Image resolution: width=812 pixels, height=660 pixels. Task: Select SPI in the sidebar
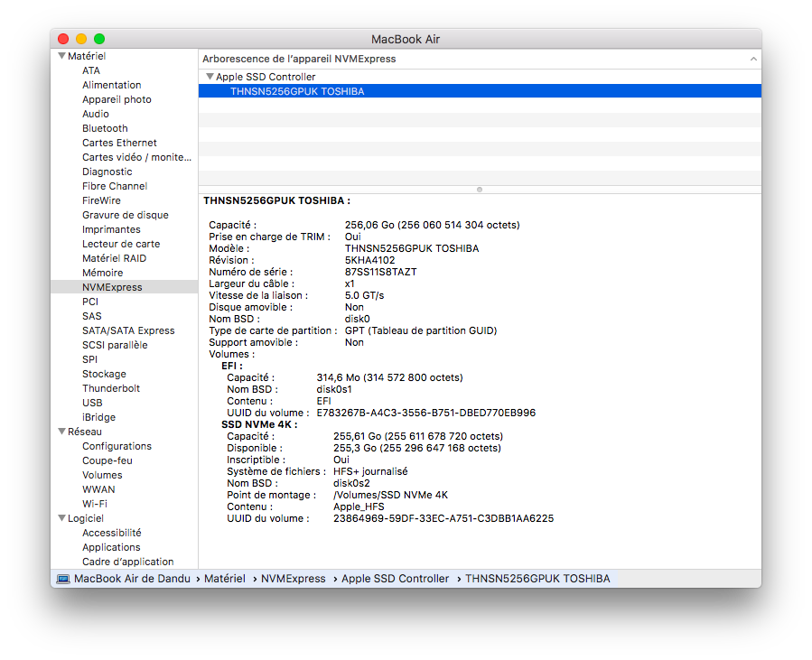[x=89, y=359]
